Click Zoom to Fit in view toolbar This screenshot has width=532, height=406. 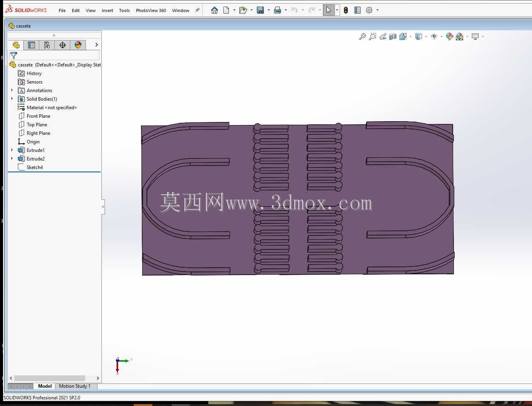click(362, 37)
